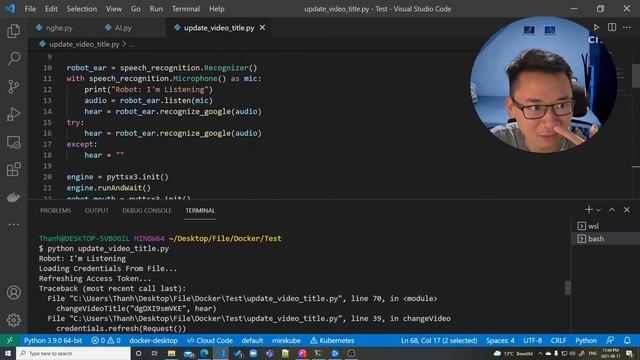Click docker-desktop context in status bar
Screen dimensions: 640x360
(x=153, y=340)
